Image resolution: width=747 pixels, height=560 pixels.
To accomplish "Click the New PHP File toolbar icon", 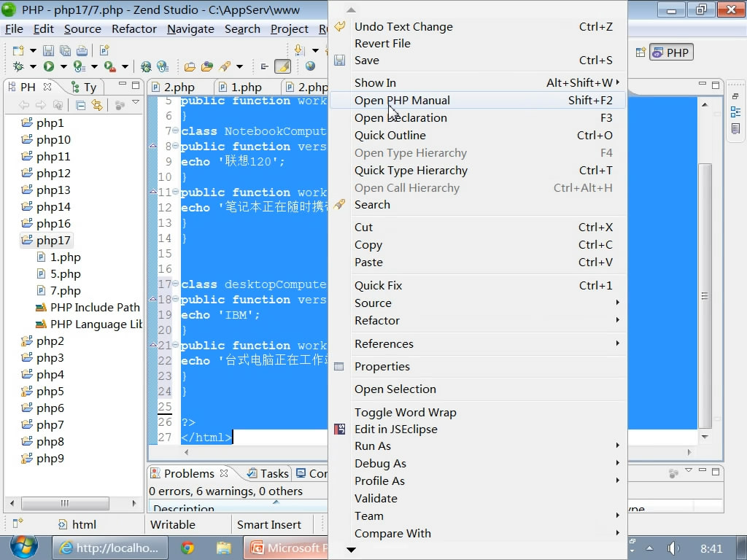I will pyautogui.click(x=104, y=50).
